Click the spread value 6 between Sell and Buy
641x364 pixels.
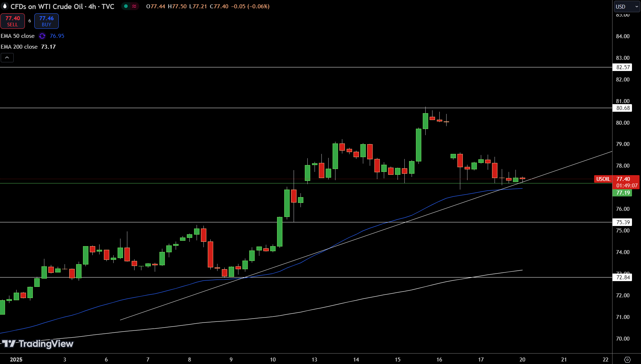(30, 21)
